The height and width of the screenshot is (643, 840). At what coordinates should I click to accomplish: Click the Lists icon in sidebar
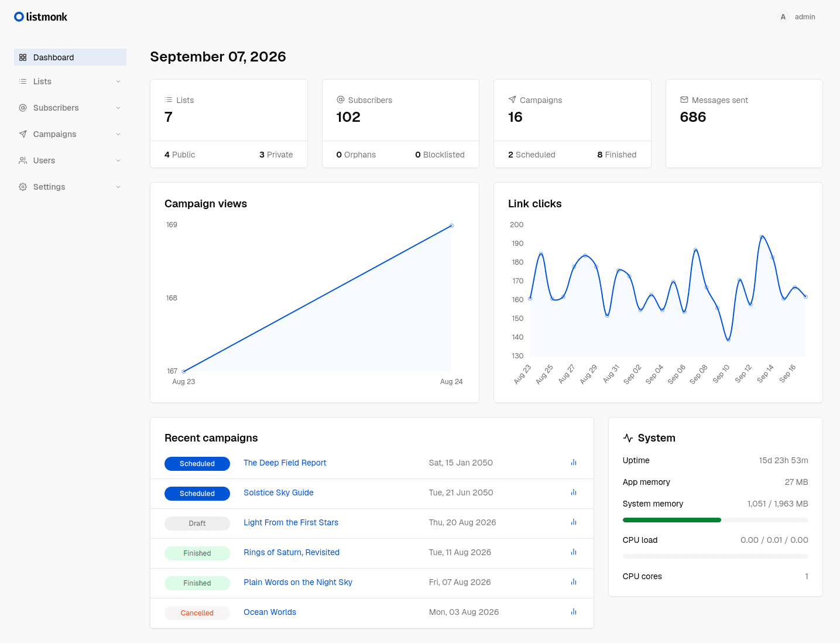pos(23,81)
